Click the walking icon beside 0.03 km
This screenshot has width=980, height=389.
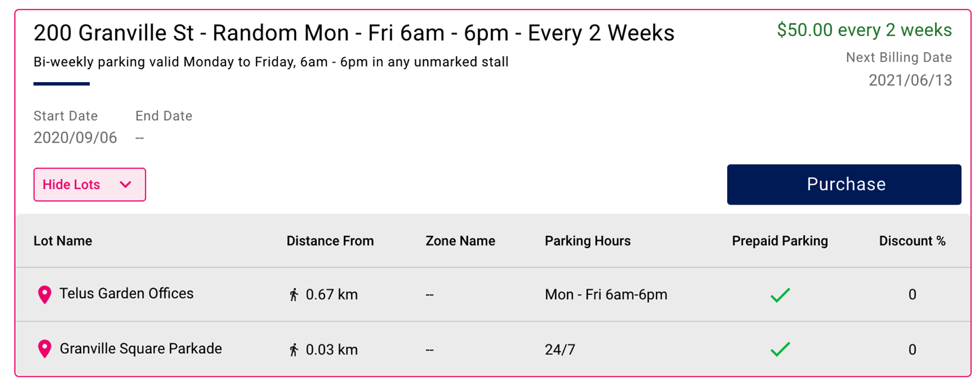[x=293, y=350]
